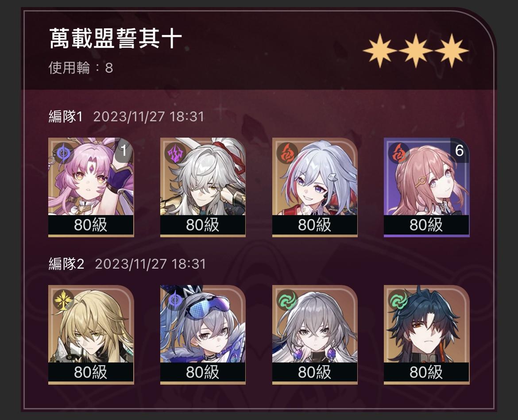
Task: Select the goggles-wearing character portrait in Team 2
Action: pos(203,335)
